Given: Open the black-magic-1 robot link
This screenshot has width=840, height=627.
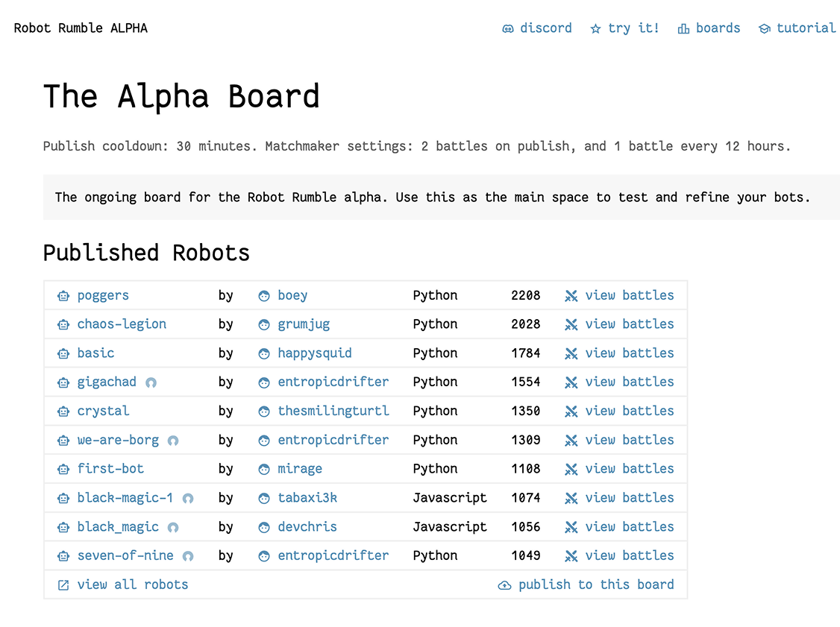Looking at the screenshot, I should pyautogui.click(x=125, y=498).
